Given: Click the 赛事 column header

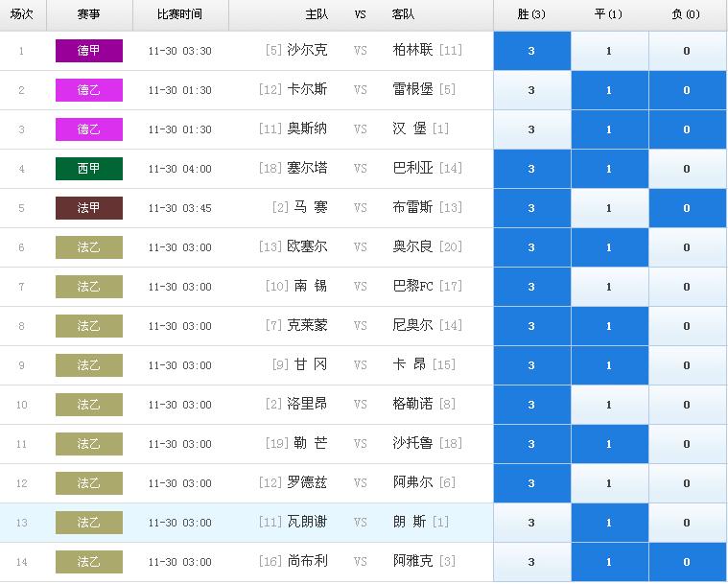Looking at the screenshot, I should tap(88, 14).
